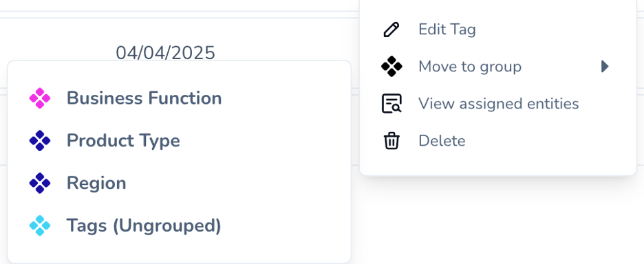Click the pink Business Function group icon
The height and width of the screenshot is (268, 644).
(x=40, y=98)
